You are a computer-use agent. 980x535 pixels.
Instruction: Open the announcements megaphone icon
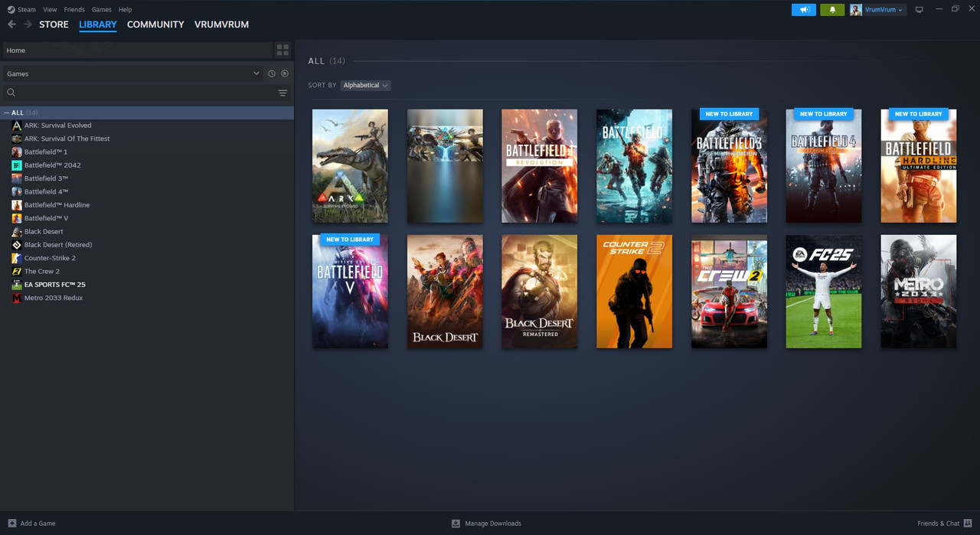coord(804,10)
